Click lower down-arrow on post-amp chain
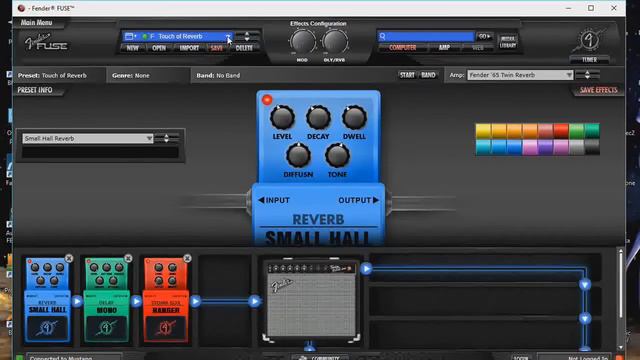Image resolution: width=640 pixels, height=360 pixels. [585, 318]
